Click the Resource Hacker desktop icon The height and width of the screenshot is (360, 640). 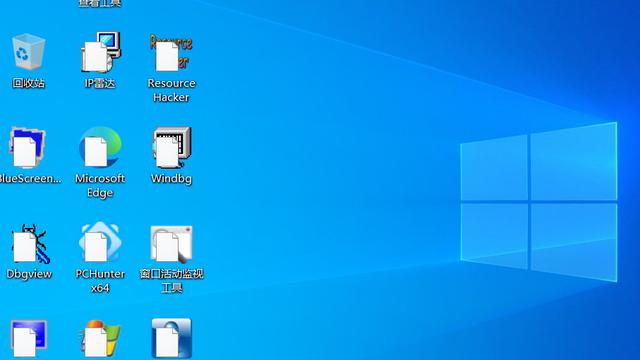[x=171, y=52]
